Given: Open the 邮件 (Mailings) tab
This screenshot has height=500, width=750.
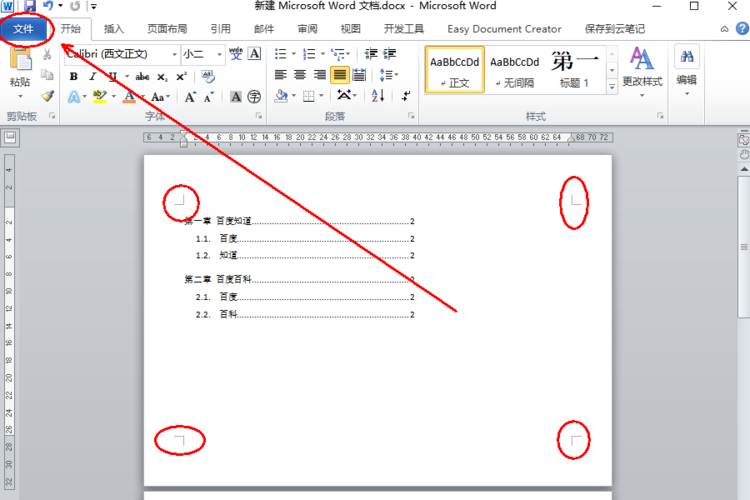Looking at the screenshot, I should (264, 29).
